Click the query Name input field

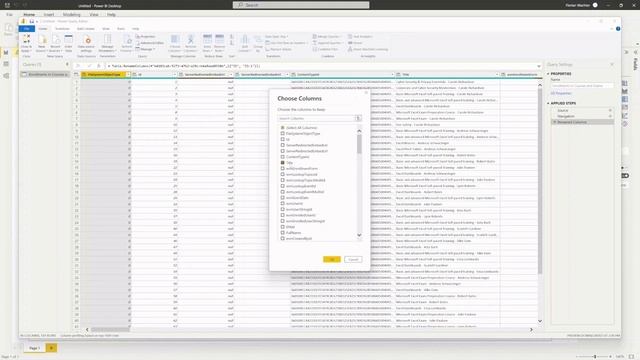point(582,86)
